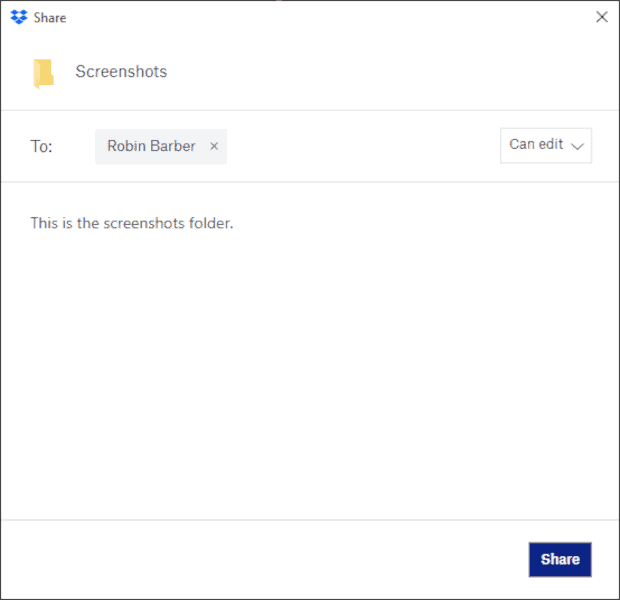Screen dimensions: 620x600
Task: Click the Screenshots folder icon
Action: click(x=43, y=74)
